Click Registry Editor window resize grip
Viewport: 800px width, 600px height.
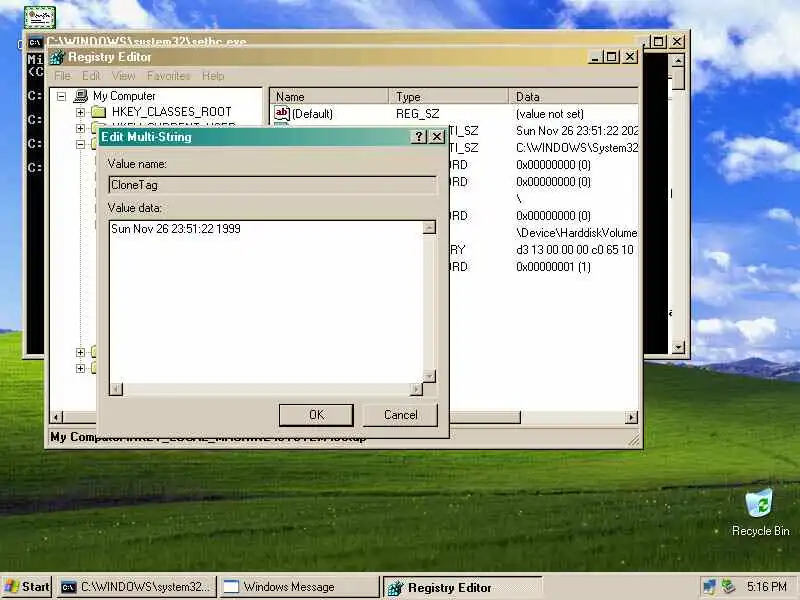click(x=634, y=440)
